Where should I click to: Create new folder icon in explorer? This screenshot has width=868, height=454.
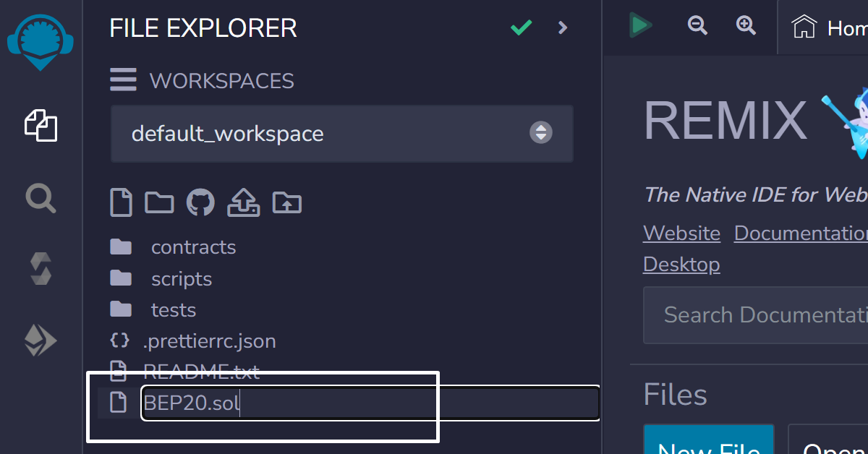159,202
